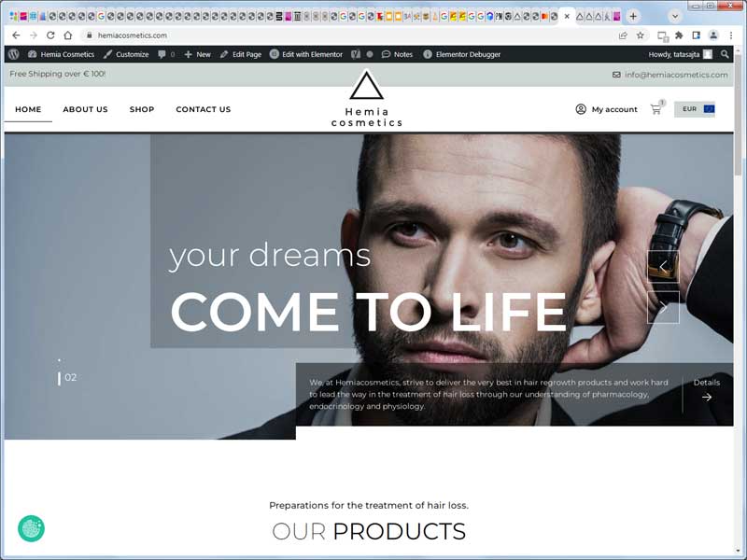Advance to next slide with right arrow
Screen dimensions: 747x560
(663, 307)
